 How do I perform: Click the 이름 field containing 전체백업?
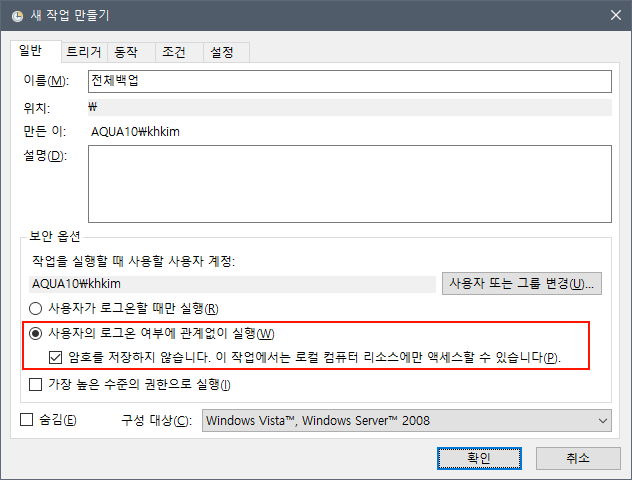point(349,81)
